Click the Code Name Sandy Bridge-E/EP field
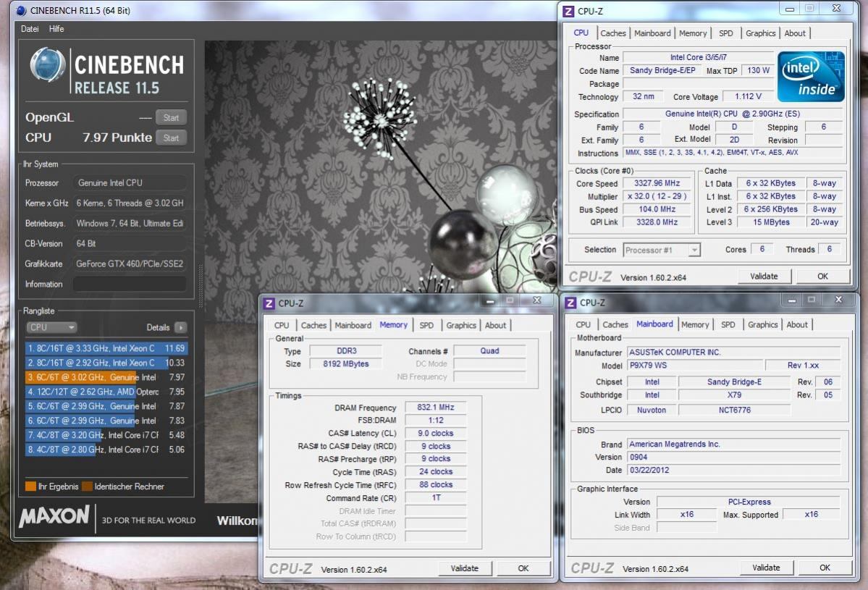Image resolution: width=868 pixels, height=590 pixels. 662,70
